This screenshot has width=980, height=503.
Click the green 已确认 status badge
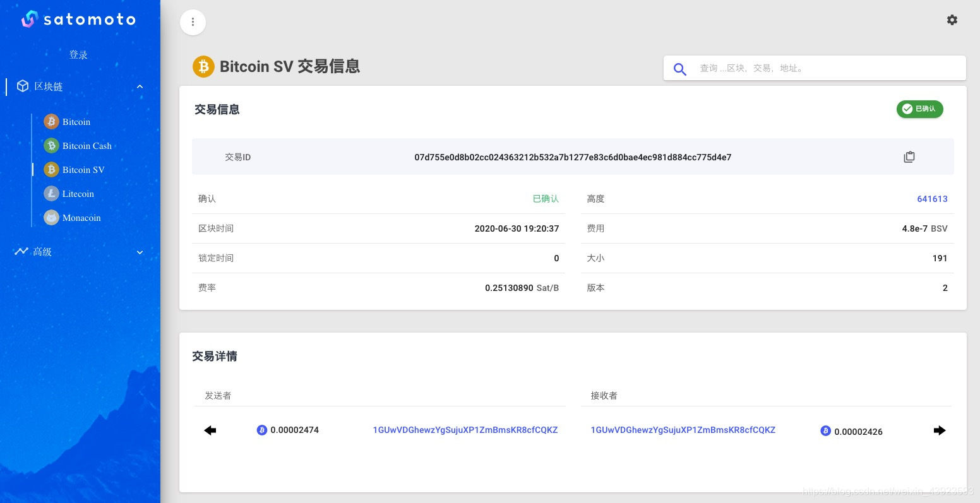[x=920, y=109]
